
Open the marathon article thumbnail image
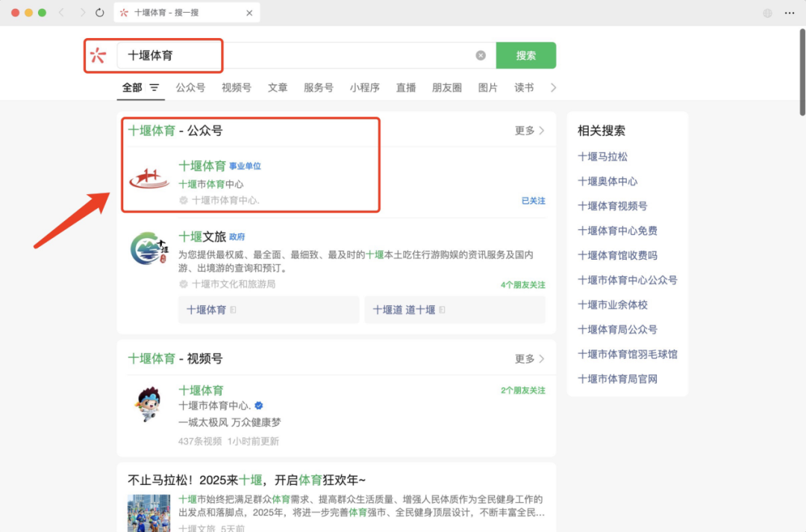pos(149,513)
